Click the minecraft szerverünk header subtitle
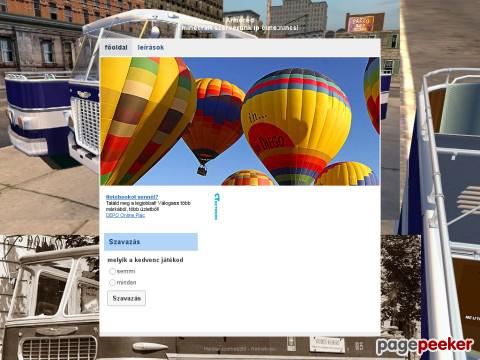 tap(240, 28)
